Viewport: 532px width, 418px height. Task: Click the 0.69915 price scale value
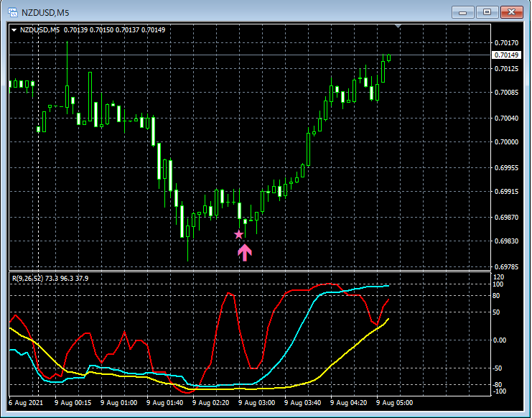pyautogui.click(x=507, y=191)
